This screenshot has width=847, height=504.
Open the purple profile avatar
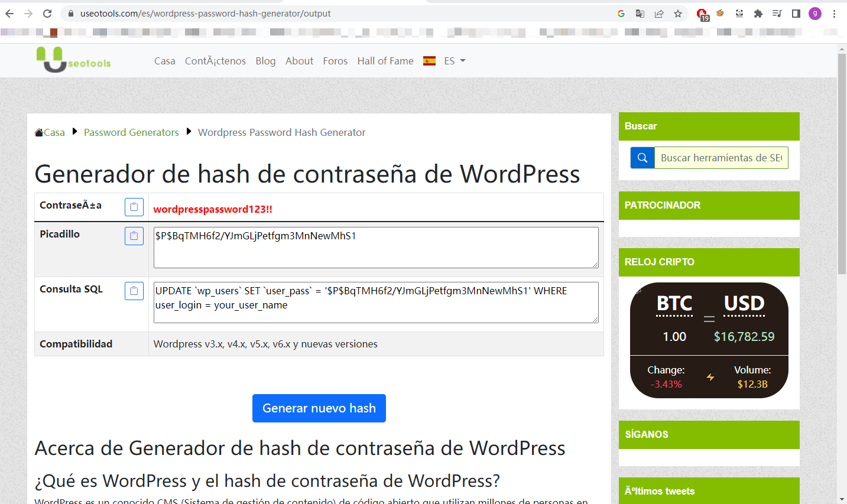[815, 14]
